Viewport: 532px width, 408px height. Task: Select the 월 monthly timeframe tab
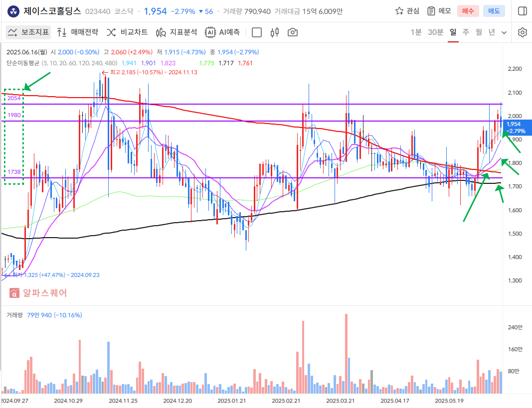(x=479, y=32)
